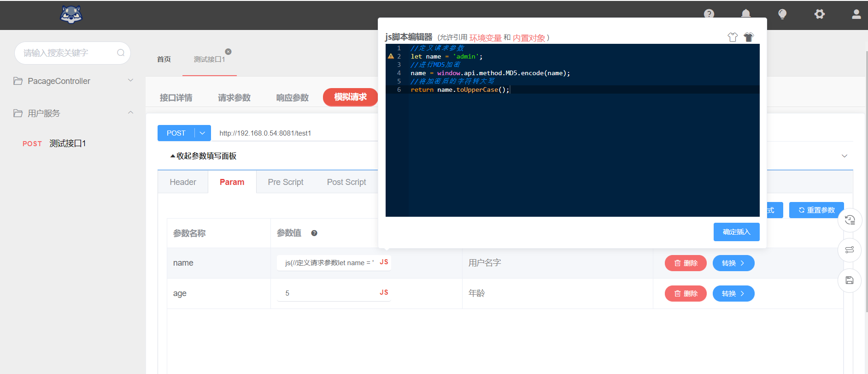This screenshot has height=374, width=868.
Task: Open settings gear icon
Action: pos(820,14)
